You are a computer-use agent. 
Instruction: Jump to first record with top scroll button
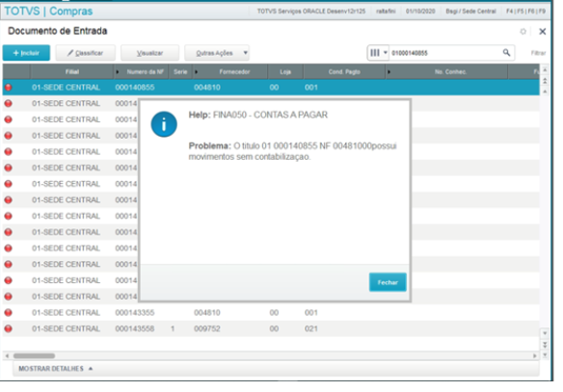545,69
